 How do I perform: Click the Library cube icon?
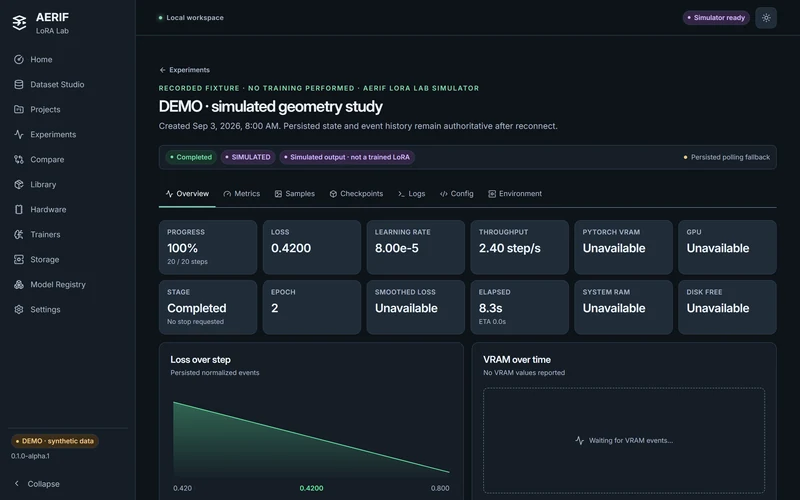[19, 185]
